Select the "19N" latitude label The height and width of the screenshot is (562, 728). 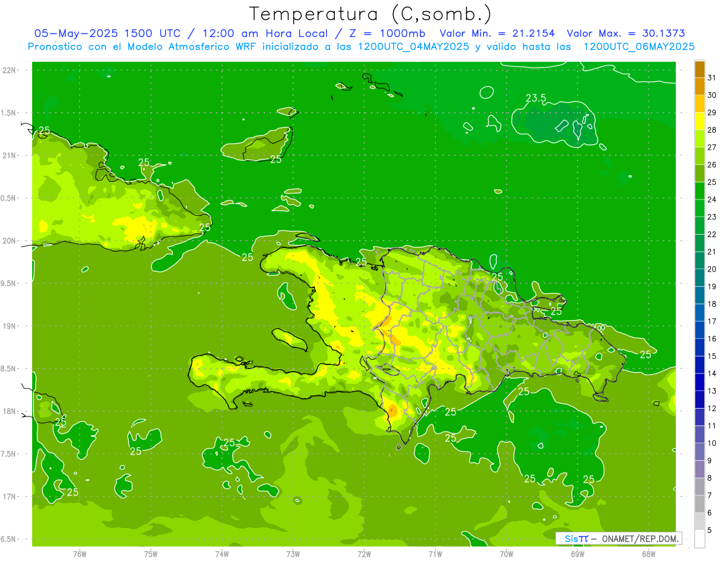click(10, 326)
